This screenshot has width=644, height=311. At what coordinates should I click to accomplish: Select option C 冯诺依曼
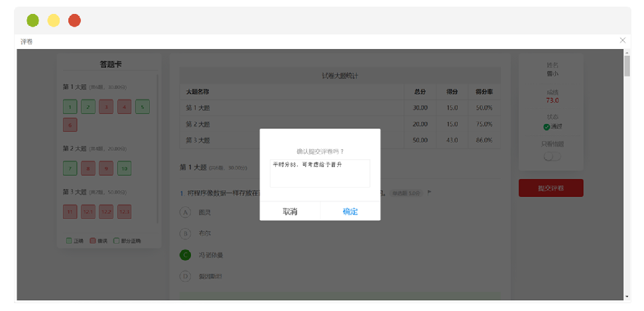(185, 255)
